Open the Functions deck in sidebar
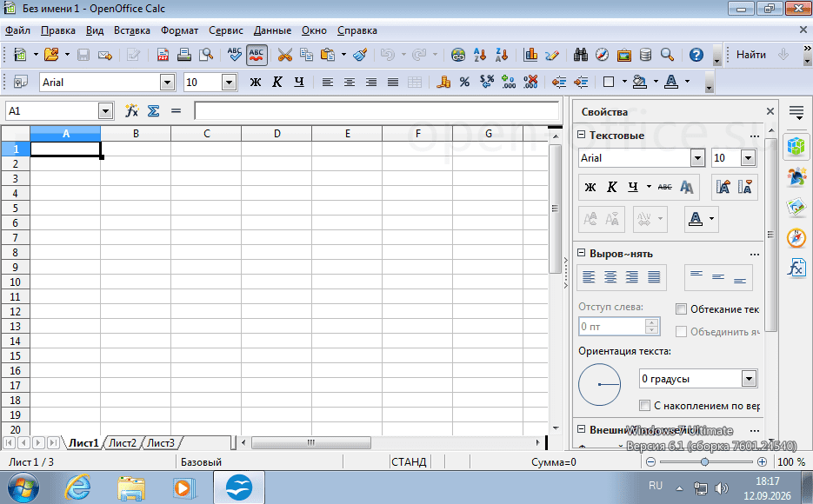The height and width of the screenshot is (504, 813). click(796, 269)
